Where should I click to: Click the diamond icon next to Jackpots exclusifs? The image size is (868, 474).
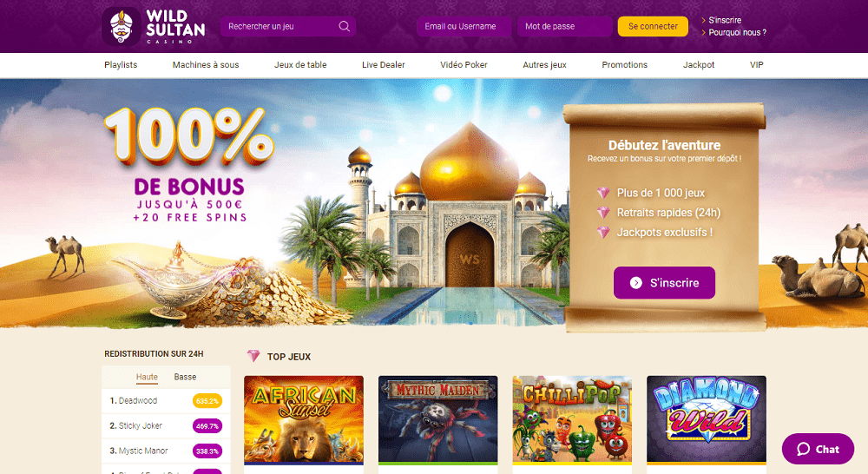point(603,233)
